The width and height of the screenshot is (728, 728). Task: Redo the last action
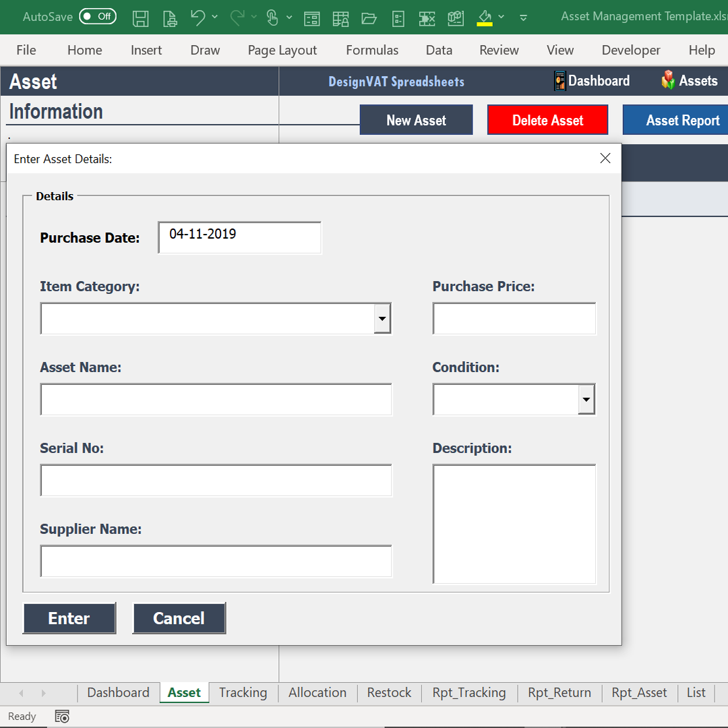tap(236, 18)
